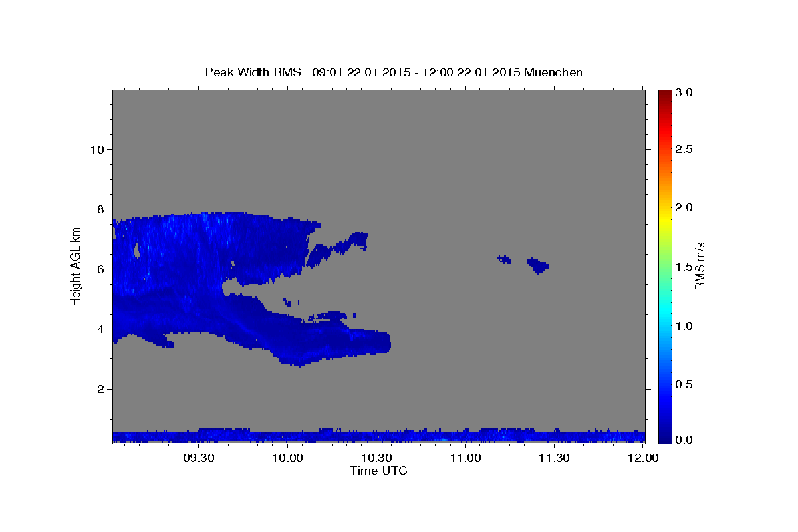
Task: Click the small cloud patch near 11:25
Action: (539, 265)
